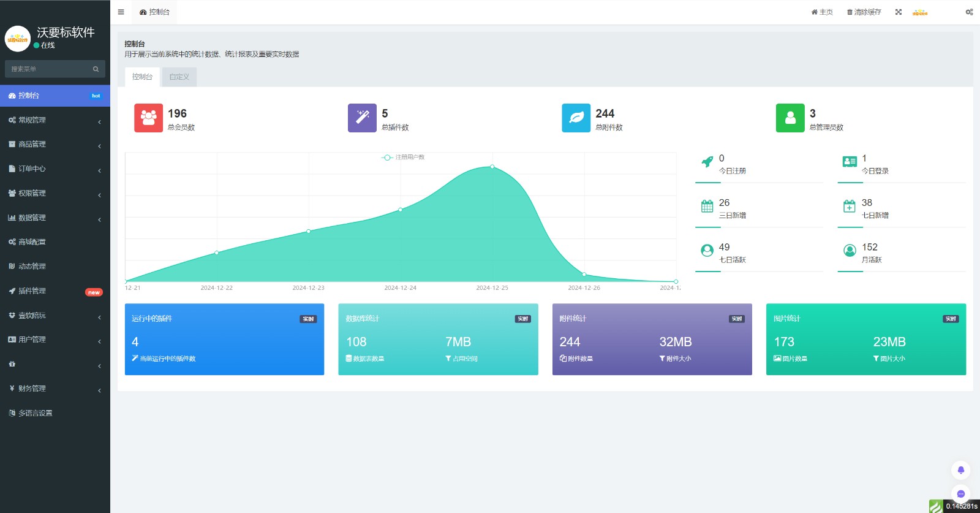Expand the 权限管理 sidebar menu
This screenshot has height=513, width=980.
point(55,194)
